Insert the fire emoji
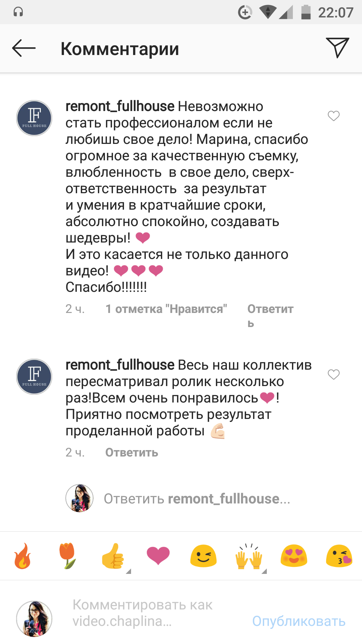 22,556
